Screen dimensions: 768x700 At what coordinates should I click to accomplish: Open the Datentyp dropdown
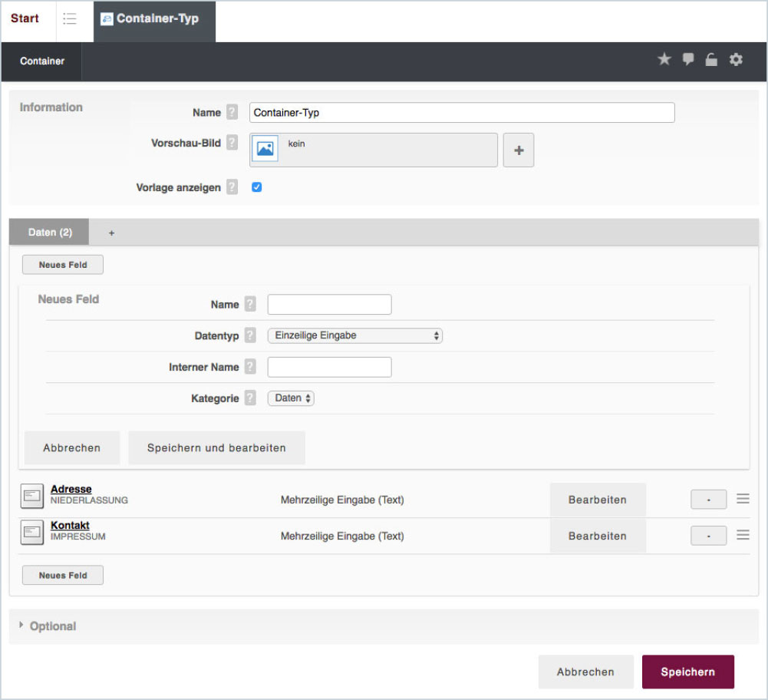point(355,335)
